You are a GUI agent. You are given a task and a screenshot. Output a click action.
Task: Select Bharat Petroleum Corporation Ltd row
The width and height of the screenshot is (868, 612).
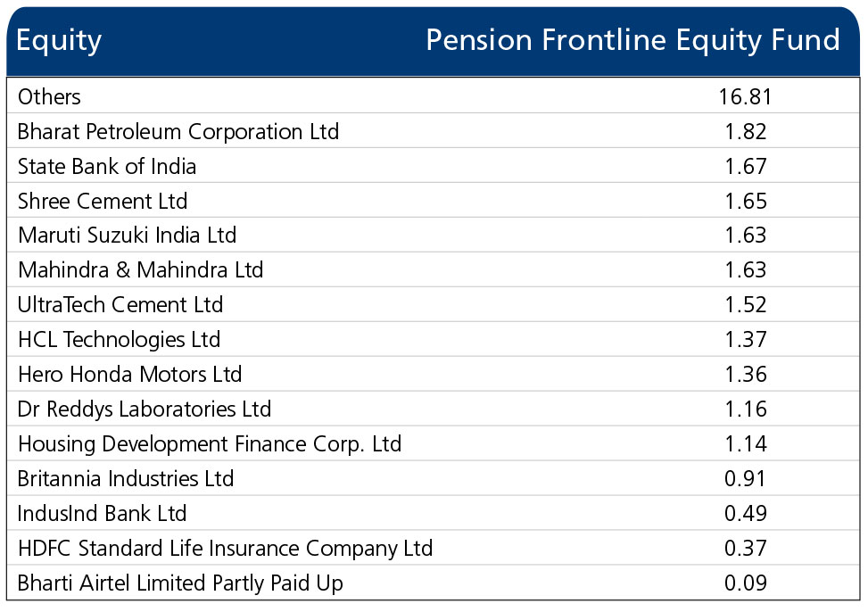(x=434, y=131)
